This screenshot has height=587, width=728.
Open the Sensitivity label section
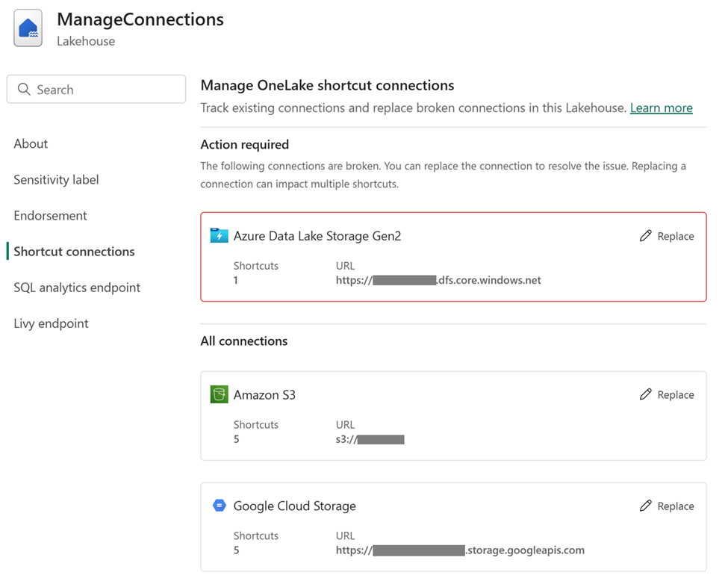(x=56, y=180)
